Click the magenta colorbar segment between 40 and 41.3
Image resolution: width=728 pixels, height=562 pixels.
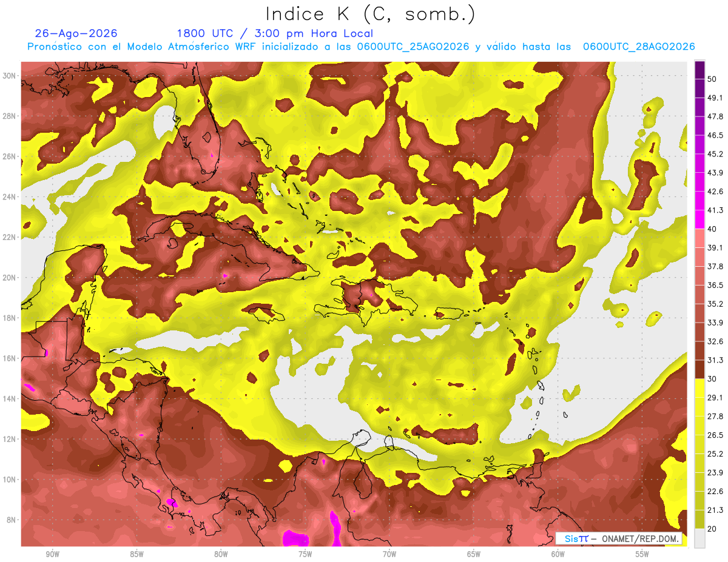click(x=699, y=219)
